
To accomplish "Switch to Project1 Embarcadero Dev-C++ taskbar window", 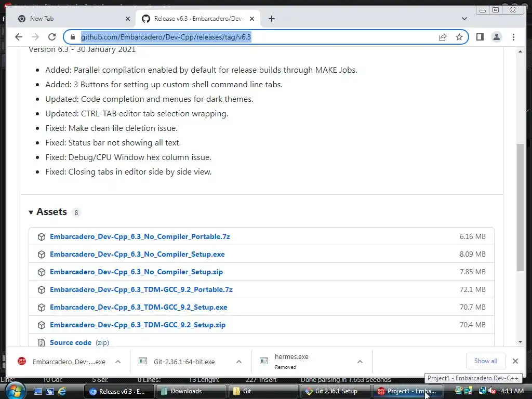I will (408, 391).
